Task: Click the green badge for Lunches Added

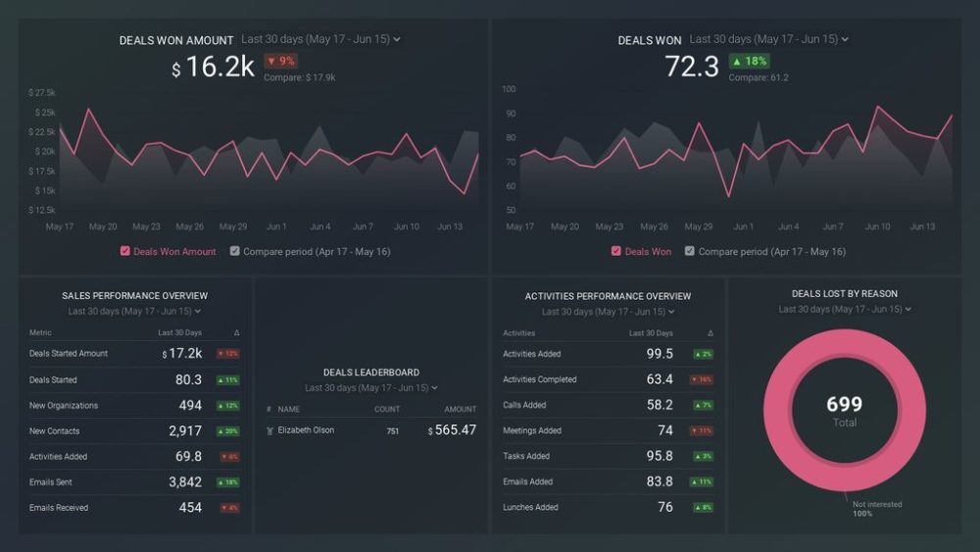Action: [x=702, y=508]
